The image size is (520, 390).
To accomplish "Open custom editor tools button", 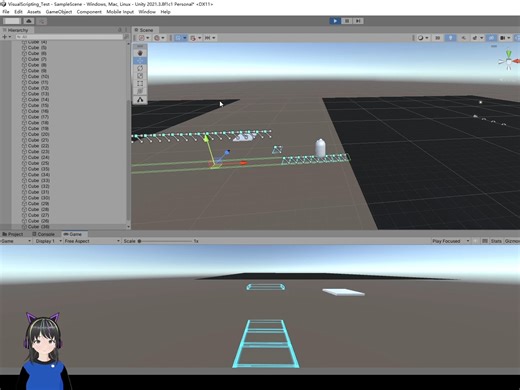I will pos(140,100).
